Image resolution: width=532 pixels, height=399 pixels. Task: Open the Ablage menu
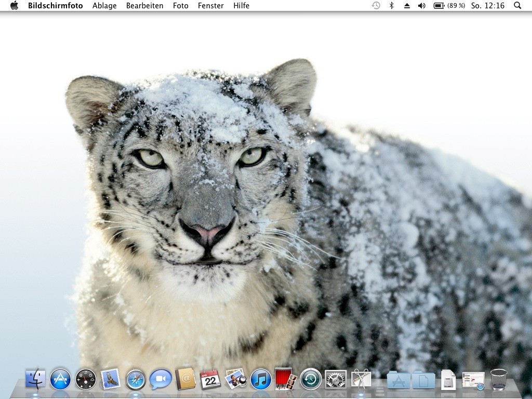point(104,6)
